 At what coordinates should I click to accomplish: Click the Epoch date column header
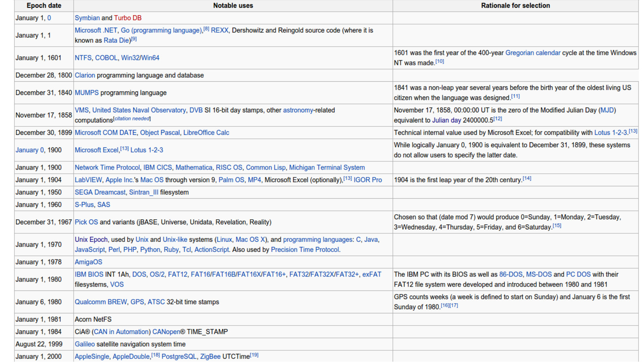point(44,6)
